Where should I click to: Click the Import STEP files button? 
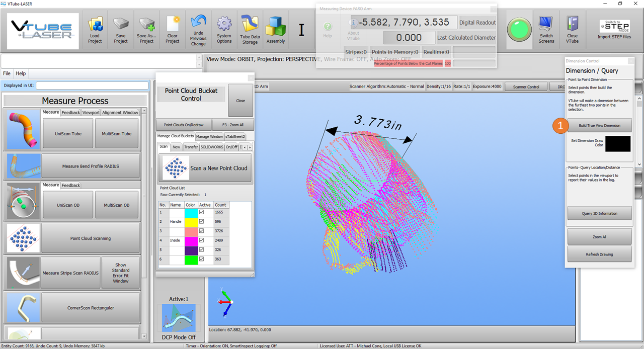tap(614, 30)
